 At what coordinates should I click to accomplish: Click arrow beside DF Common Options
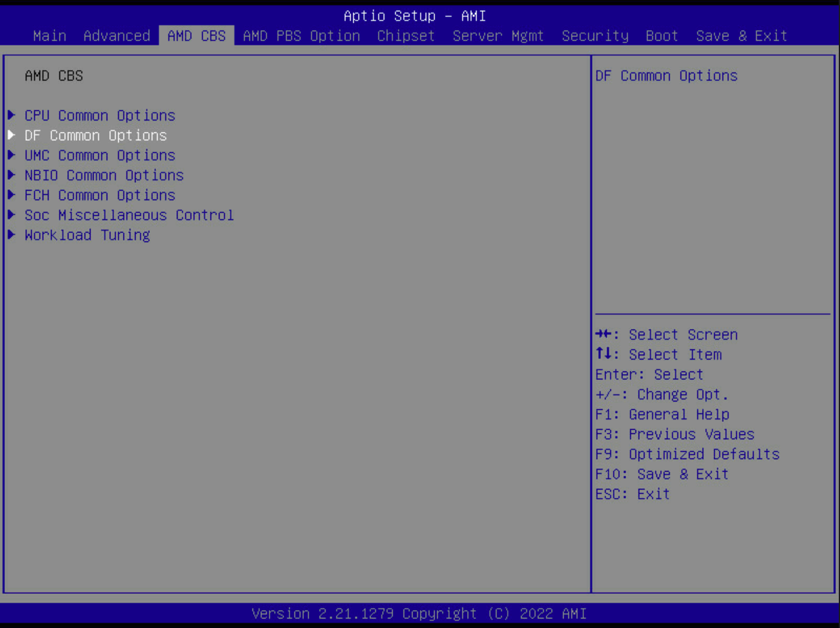[11, 135]
